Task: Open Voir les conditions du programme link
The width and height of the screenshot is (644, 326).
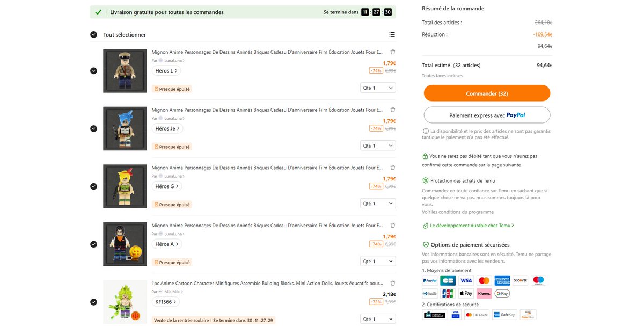Action: click(x=458, y=212)
